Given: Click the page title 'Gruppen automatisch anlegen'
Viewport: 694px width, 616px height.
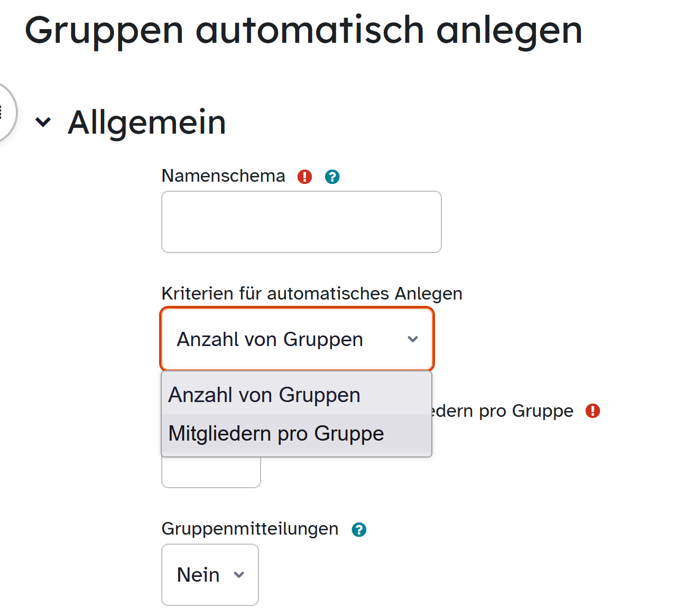Looking at the screenshot, I should [x=303, y=30].
